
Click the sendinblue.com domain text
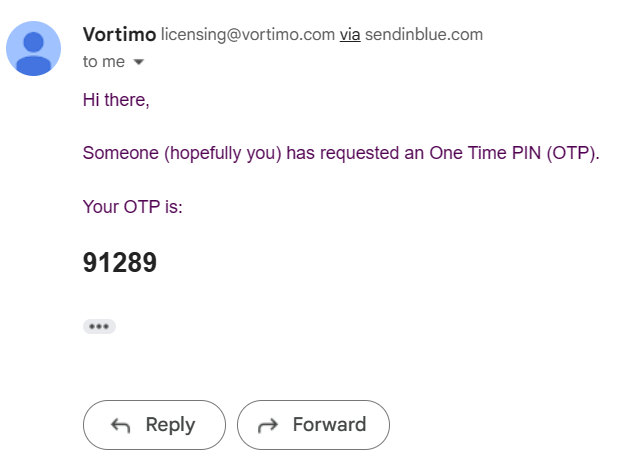[x=424, y=35]
